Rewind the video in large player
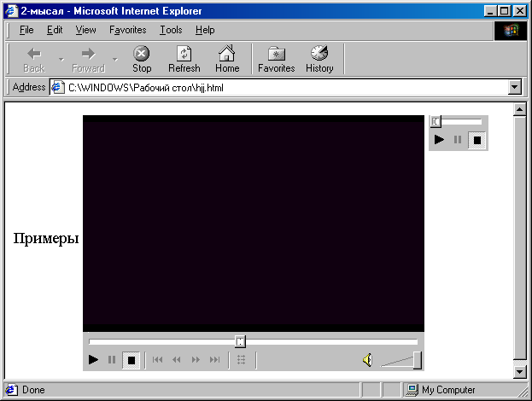The height and width of the screenshot is (401, 532). pos(177,360)
